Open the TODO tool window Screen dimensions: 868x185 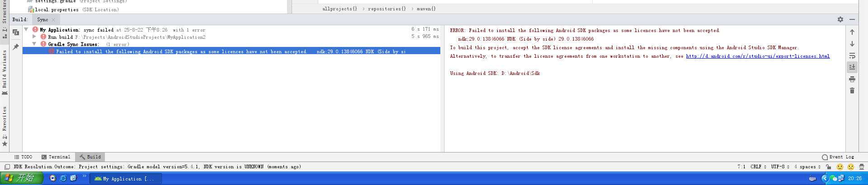click(23, 157)
